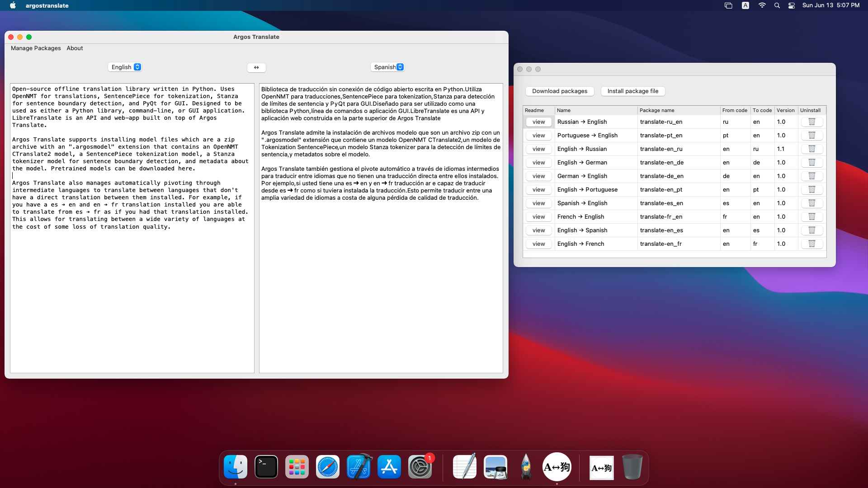The image size is (868, 488).
Task: Open the argostranslate application menu
Action: click(x=47, y=5)
